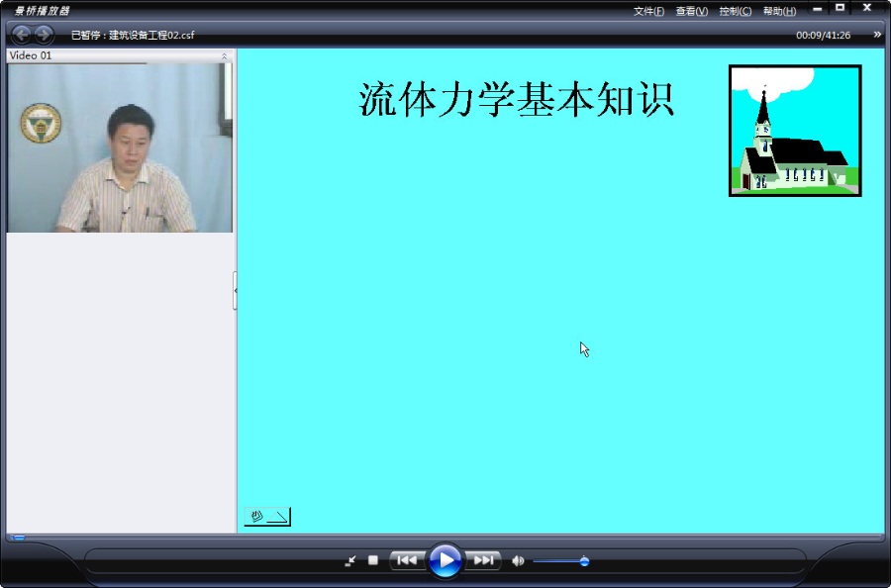Screen dimensions: 891x588
Task: Click the lecturer video thumbnail
Action: tap(120, 147)
